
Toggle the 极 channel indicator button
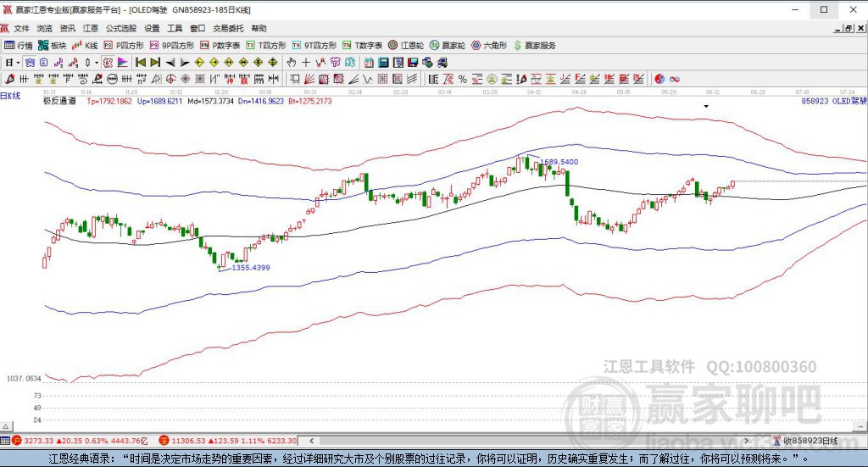pyautogui.click(x=108, y=63)
